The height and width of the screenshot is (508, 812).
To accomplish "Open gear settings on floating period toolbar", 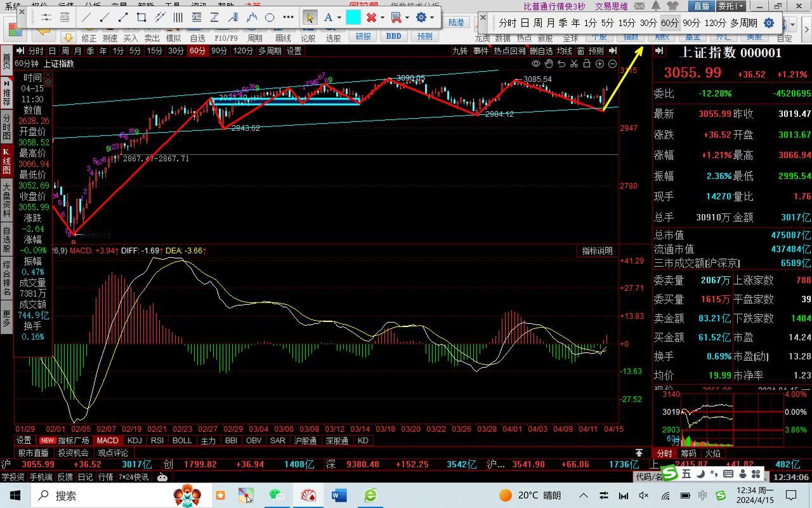I will [x=769, y=23].
